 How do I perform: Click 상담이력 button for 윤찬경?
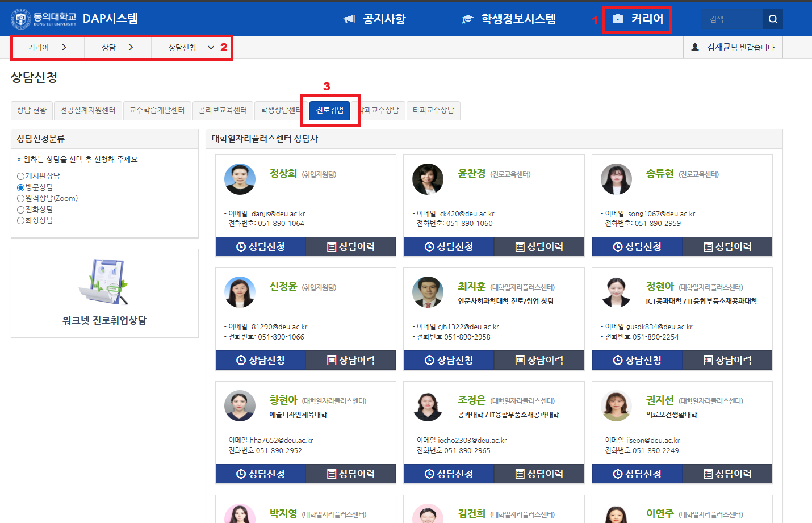coord(539,247)
